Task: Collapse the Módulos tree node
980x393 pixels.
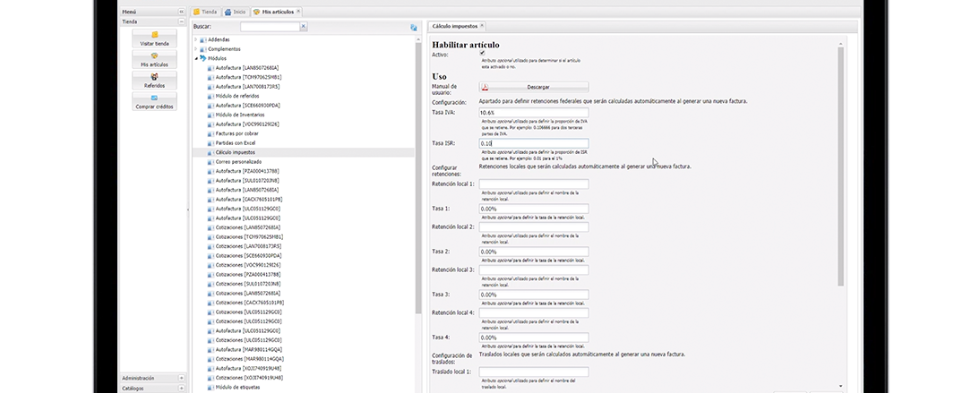Action: [x=196, y=58]
